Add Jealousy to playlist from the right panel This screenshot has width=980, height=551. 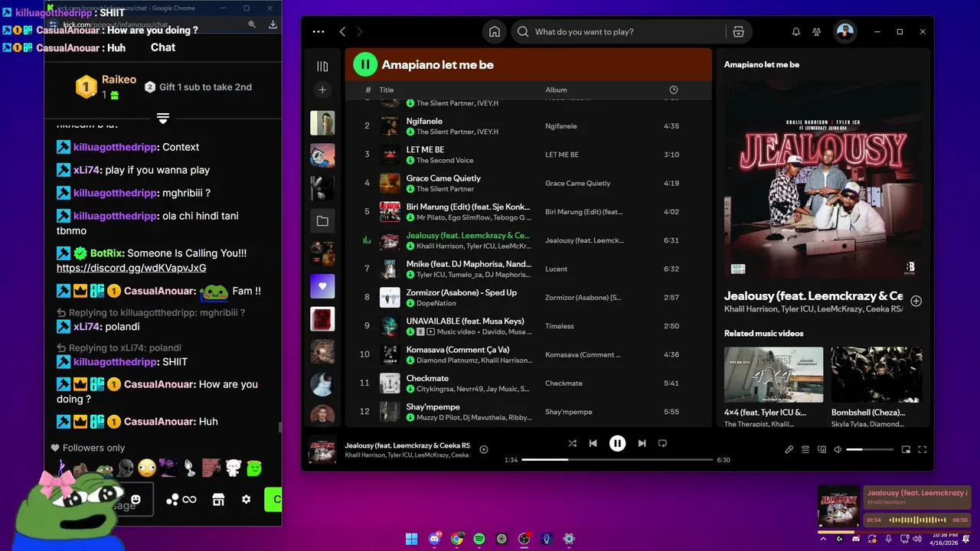(x=916, y=301)
